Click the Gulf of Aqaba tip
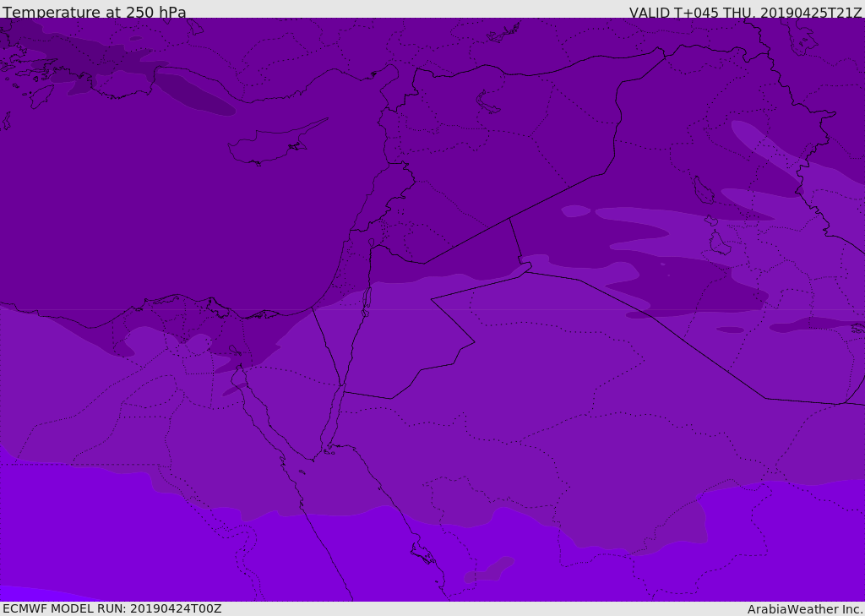Viewport: 865px width, 616px height. tap(341, 386)
